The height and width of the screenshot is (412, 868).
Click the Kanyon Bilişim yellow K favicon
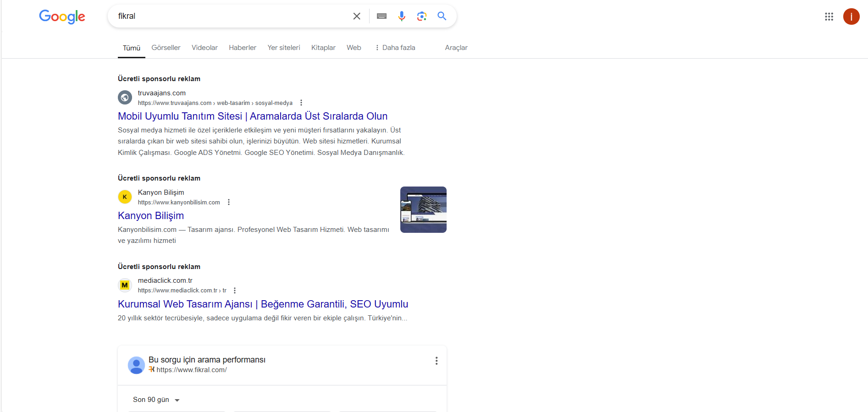click(x=125, y=197)
